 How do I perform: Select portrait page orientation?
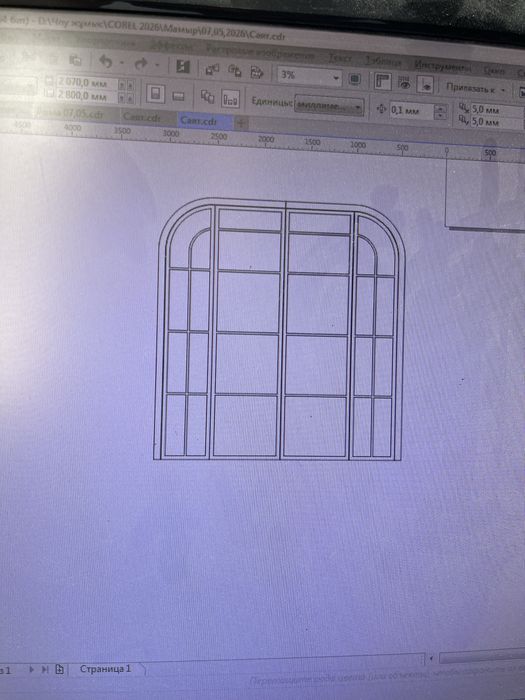pyautogui.click(x=155, y=94)
